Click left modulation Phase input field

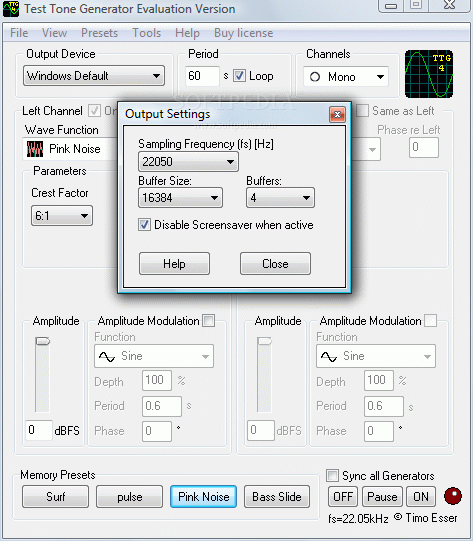click(x=157, y=431)
